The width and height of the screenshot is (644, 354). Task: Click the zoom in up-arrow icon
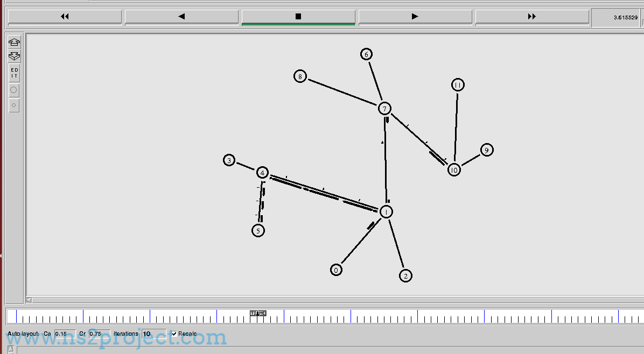pyautogui.click(x=15, y=43)
